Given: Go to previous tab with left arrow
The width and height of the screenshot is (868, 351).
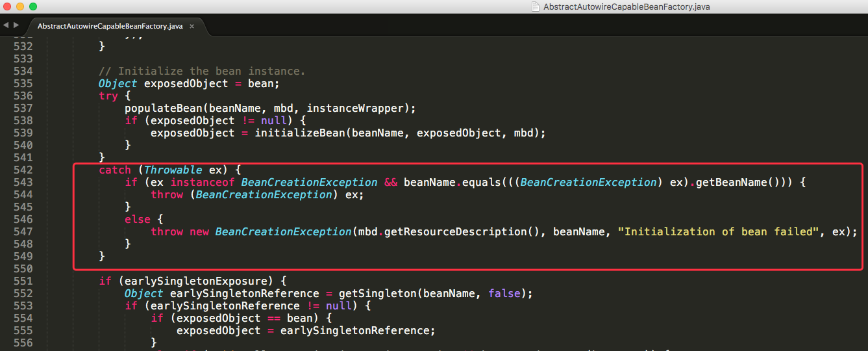Looking at the screenshot, I should [x=5, y=25].
